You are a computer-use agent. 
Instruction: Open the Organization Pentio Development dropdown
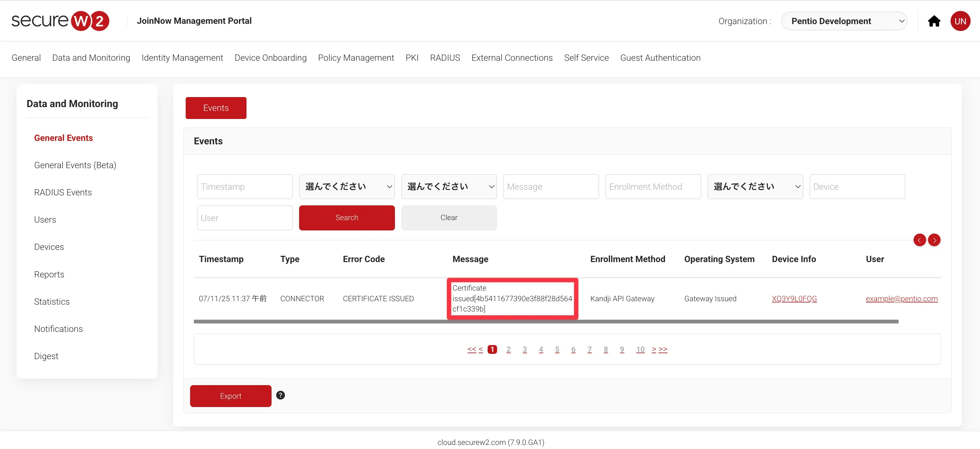coord(844,21)
